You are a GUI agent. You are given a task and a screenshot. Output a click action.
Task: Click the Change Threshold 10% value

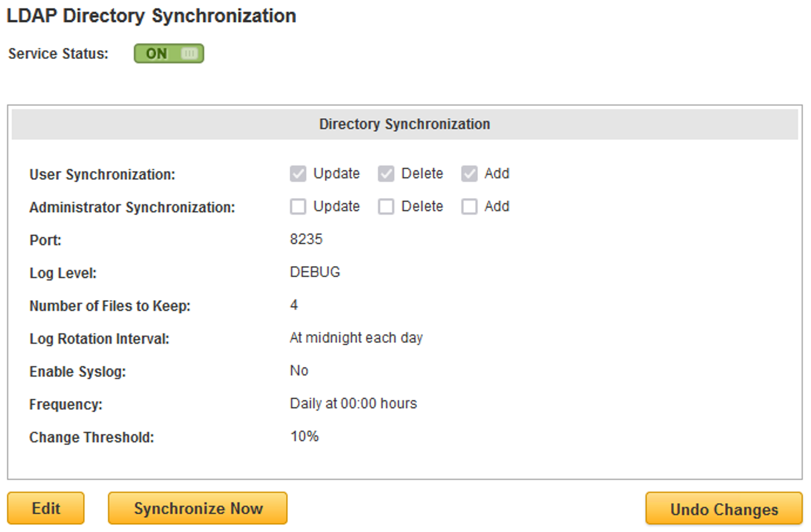(x=304, y=436)
